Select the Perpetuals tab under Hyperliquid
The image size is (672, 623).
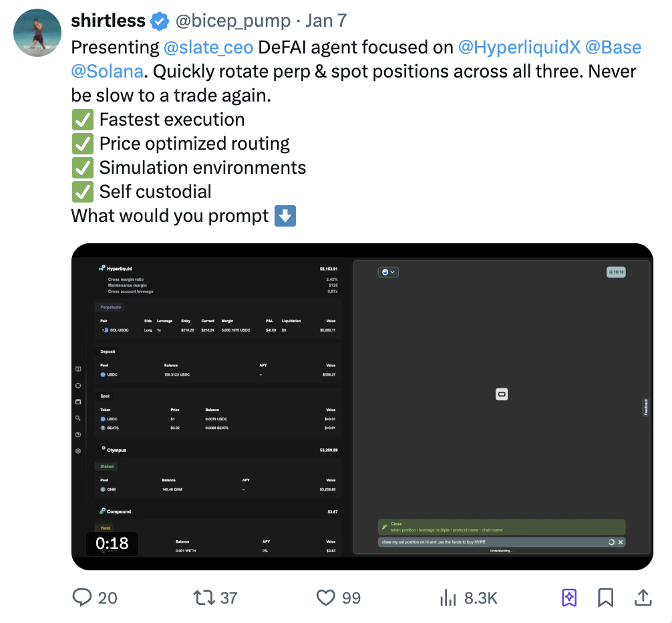[x=109, y=307]
